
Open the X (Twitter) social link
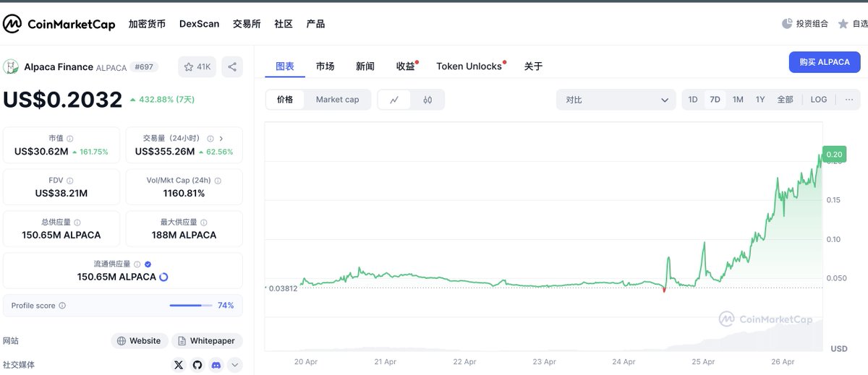pyautogui.click(x=179, y=365)
